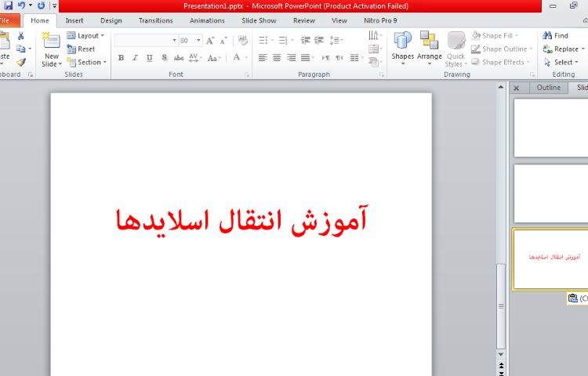
Task: Open Change Case menu
Action: (214, 58)
